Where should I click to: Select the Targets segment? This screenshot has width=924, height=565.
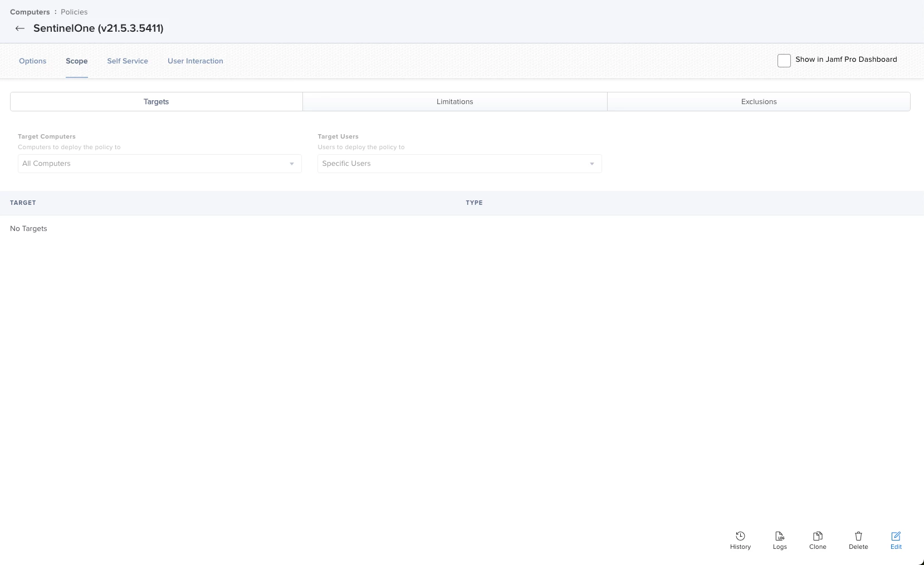click(157, 102)
